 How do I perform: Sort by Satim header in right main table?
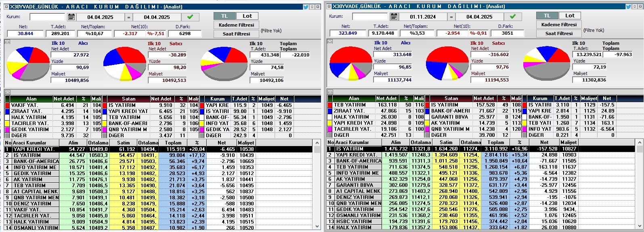click(x=446, y=142)
